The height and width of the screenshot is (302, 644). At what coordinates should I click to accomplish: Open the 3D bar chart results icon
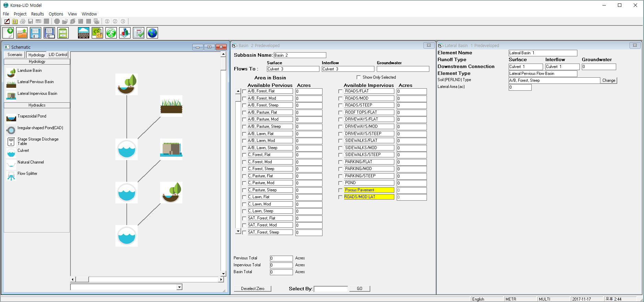pos(125,33)
